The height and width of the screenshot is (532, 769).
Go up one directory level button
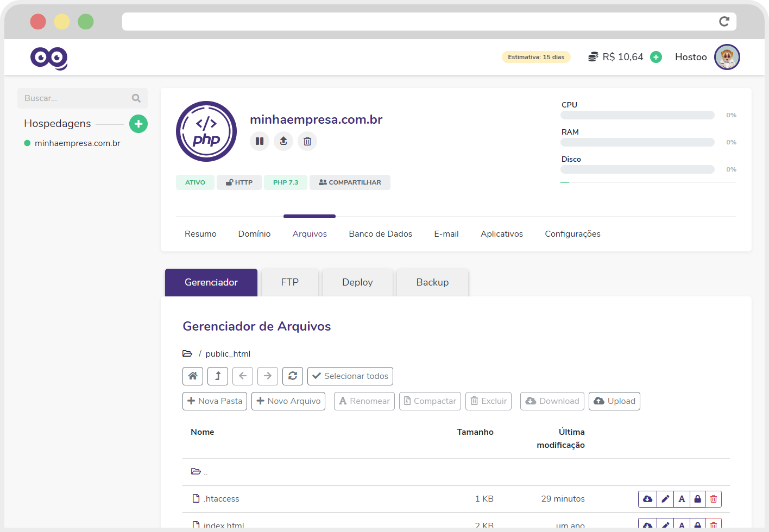coord(218,376)
